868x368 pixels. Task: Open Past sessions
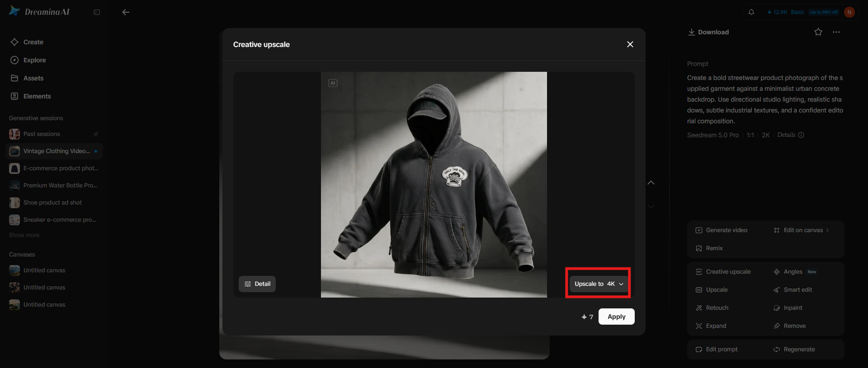tap(54, 134)
